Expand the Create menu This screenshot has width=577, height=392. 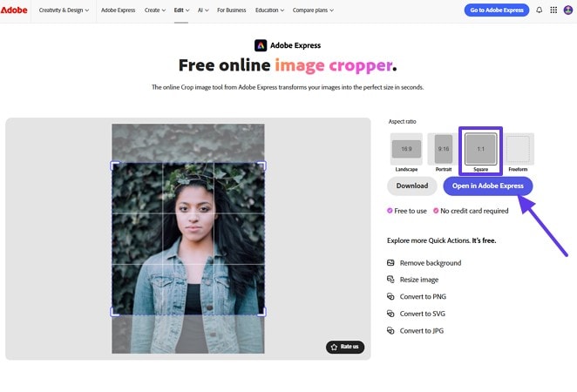pyautogui.click(x=155, y=10)
